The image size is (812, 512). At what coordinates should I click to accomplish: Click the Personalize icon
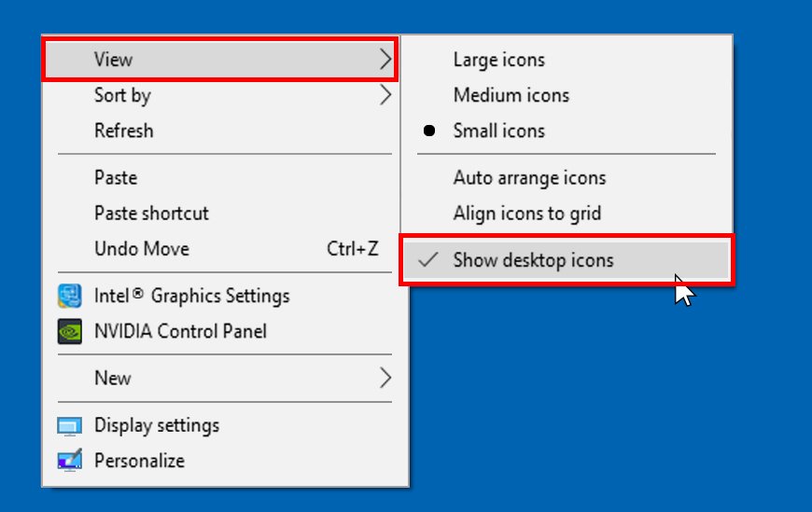coord(69,461)
